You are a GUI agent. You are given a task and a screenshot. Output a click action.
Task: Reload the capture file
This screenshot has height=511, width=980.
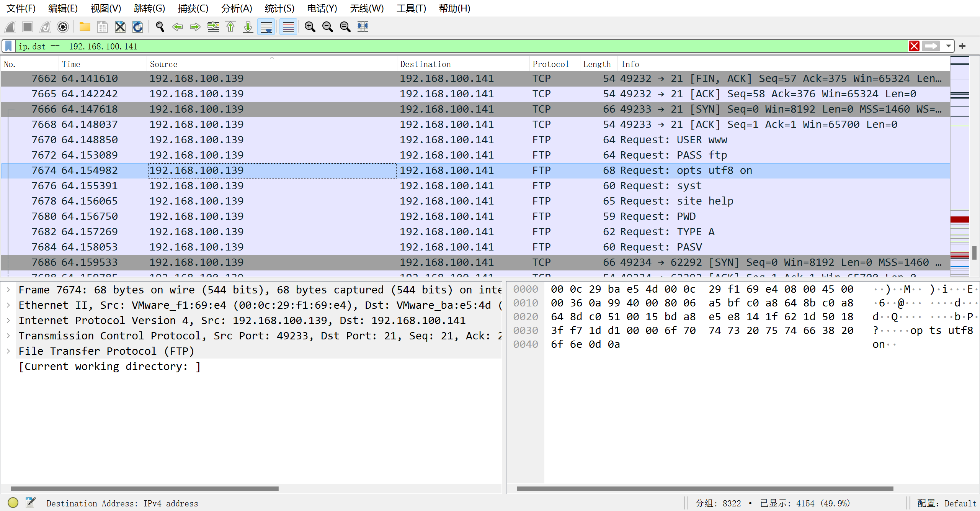pyautogui.click(x=137, y=27)
